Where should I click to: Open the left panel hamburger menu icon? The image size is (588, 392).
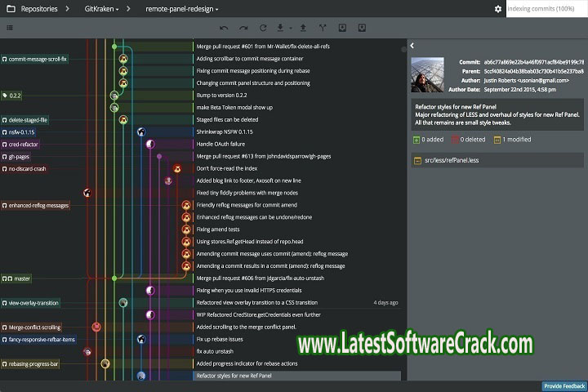10,28
